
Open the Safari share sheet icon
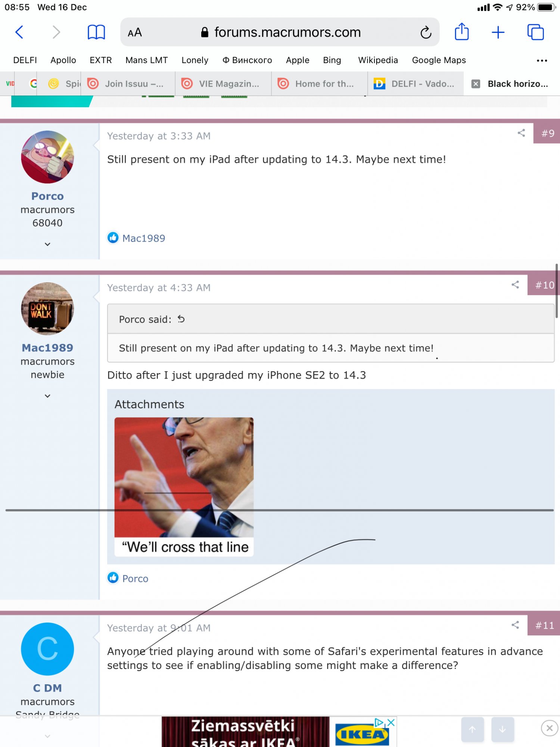tap(462, 32)
